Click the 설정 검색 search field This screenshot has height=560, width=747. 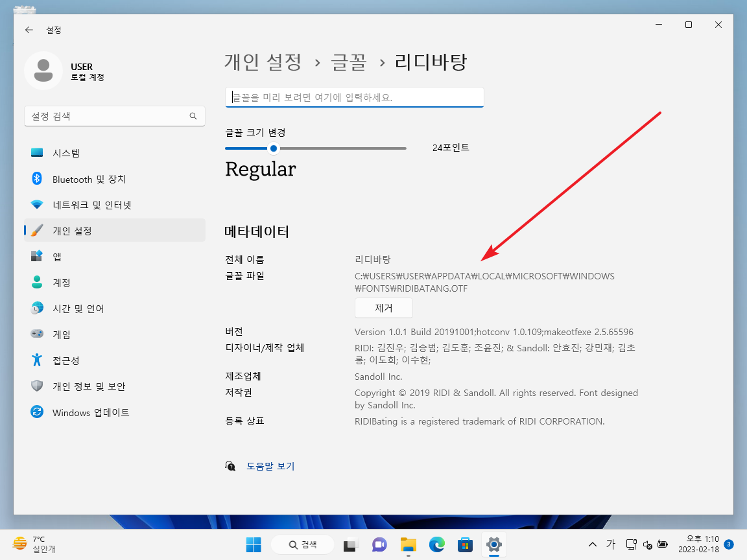[x=114, y=116]
